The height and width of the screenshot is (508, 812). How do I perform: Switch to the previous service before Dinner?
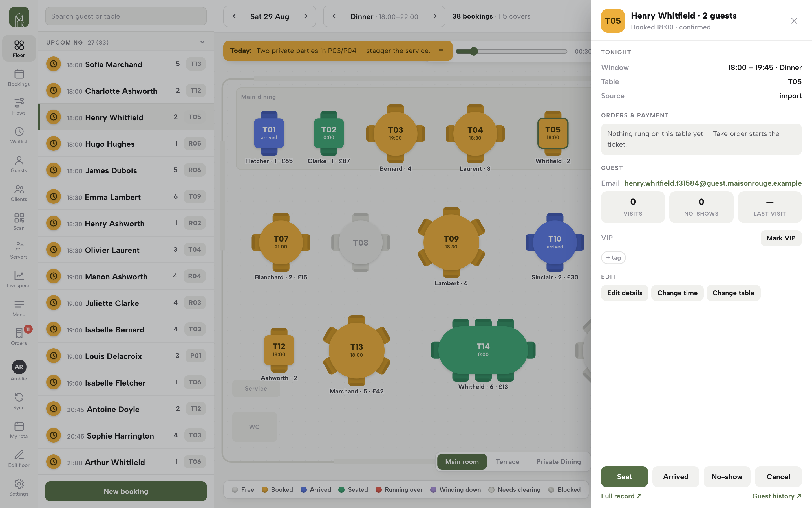point(334,16)
